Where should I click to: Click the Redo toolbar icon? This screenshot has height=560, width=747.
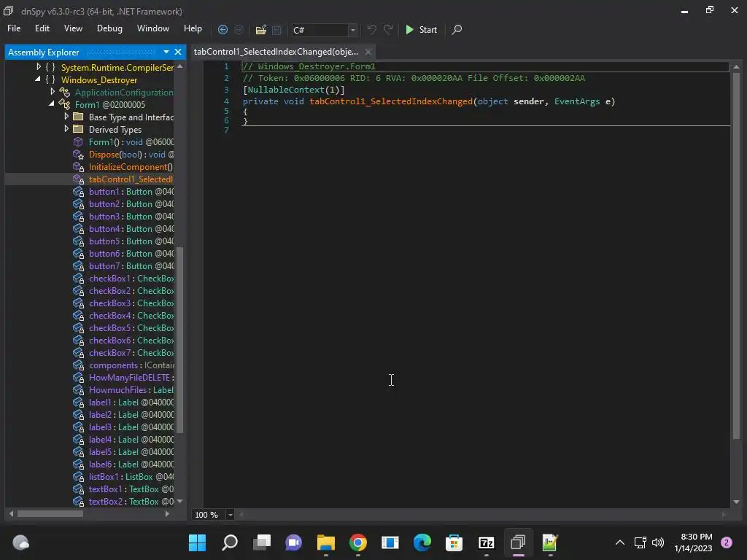388,29
